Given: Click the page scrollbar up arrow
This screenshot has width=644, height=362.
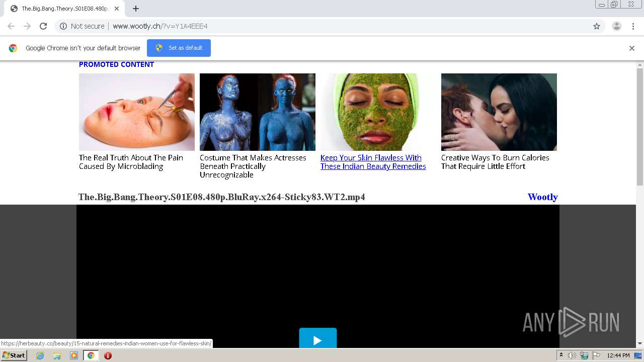Looking at the screenshot, I should [640, 64].
